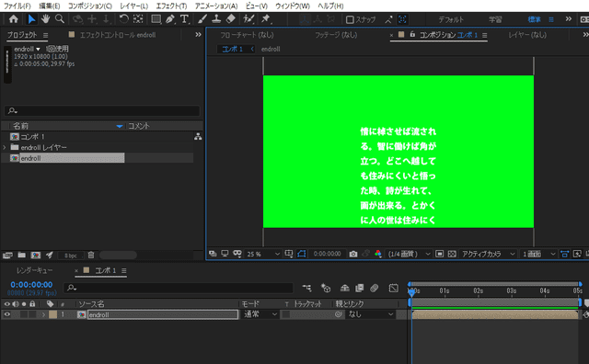
Task: Click the interpret footage icon in Project panel
Action: 7,256
